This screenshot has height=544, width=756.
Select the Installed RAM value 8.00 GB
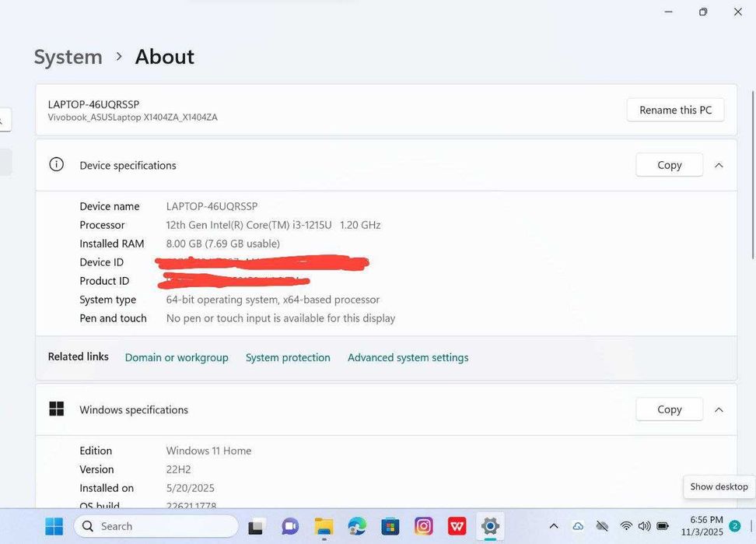[222, 244]
